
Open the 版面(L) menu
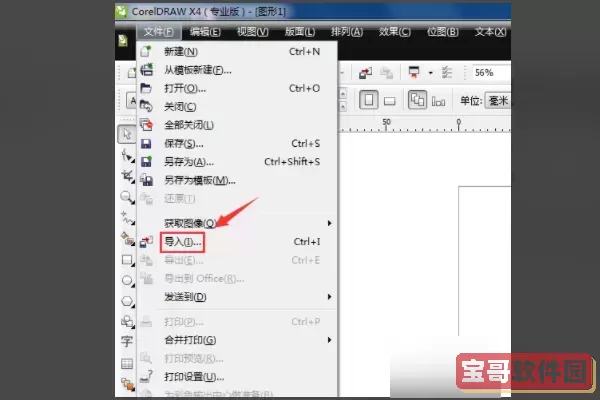click(300, 32)
